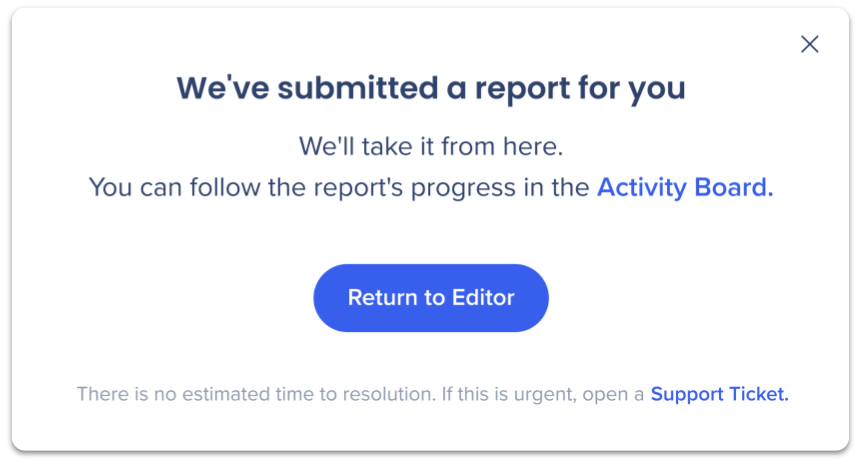Viewport: 857px width, 460px height.
Task: Click "Return to Editor" label text
Action: [x=431, y=298]
